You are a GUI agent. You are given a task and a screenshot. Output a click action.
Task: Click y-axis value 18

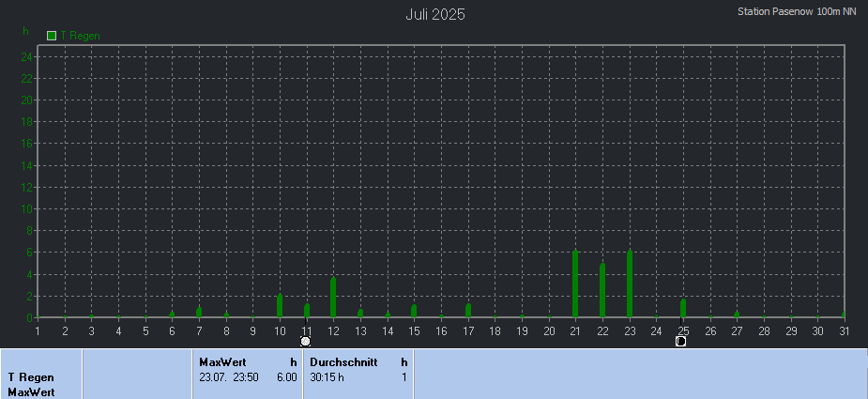(27, 122)
